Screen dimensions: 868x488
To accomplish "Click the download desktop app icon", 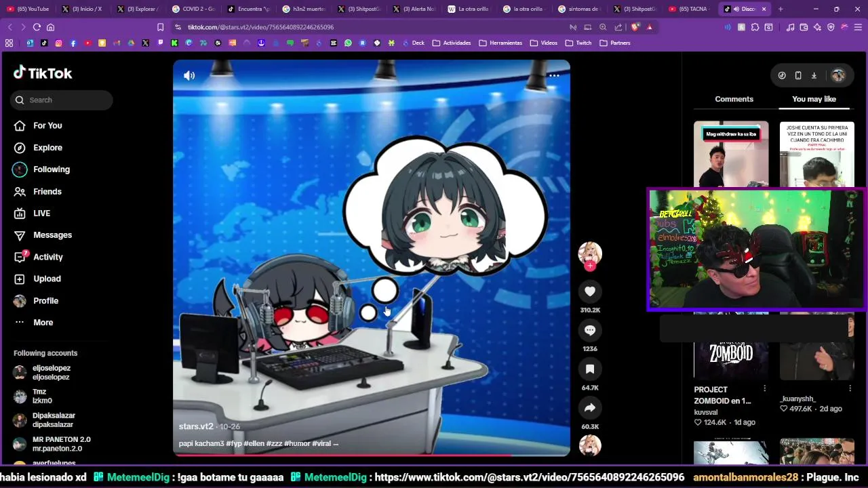I will coord(814,75).
